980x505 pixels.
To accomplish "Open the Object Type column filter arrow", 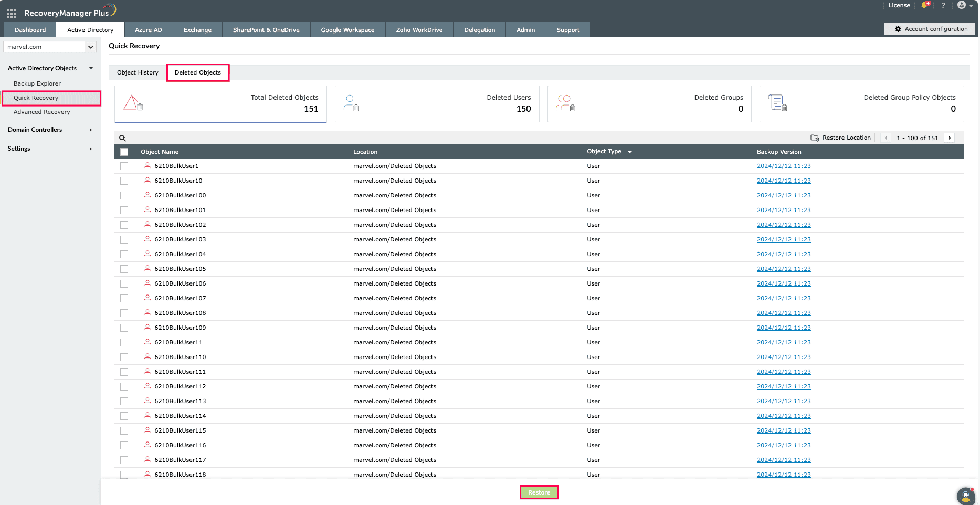I will point(630,152).
